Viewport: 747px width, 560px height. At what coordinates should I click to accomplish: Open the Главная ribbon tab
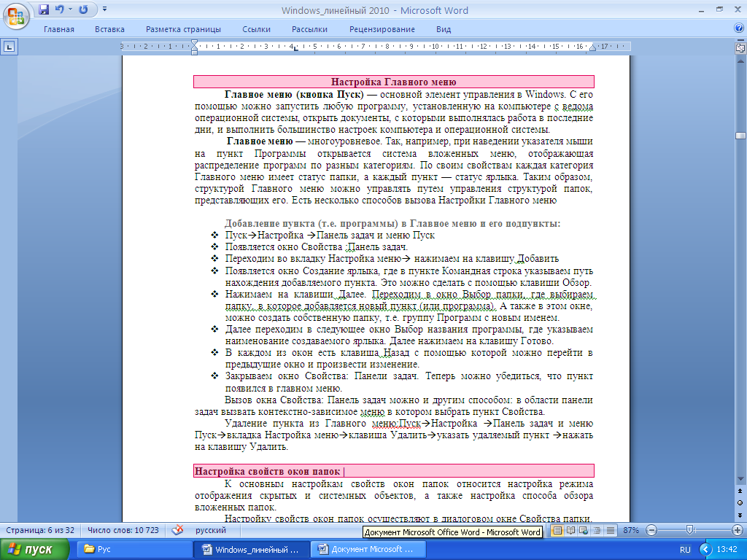(x=59, y=29)
